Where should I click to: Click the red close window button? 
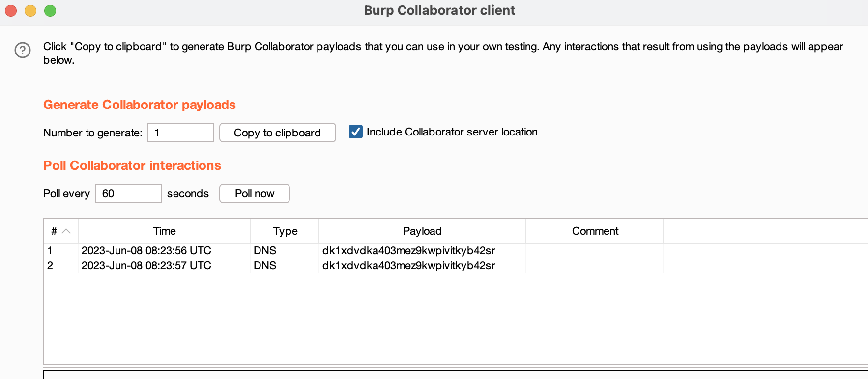click(11, 11)
